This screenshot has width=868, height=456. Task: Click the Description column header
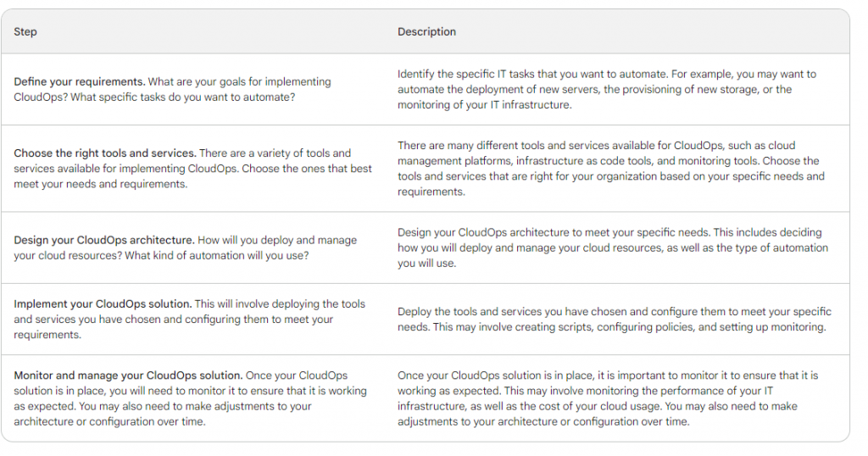(x=426, y=32)
